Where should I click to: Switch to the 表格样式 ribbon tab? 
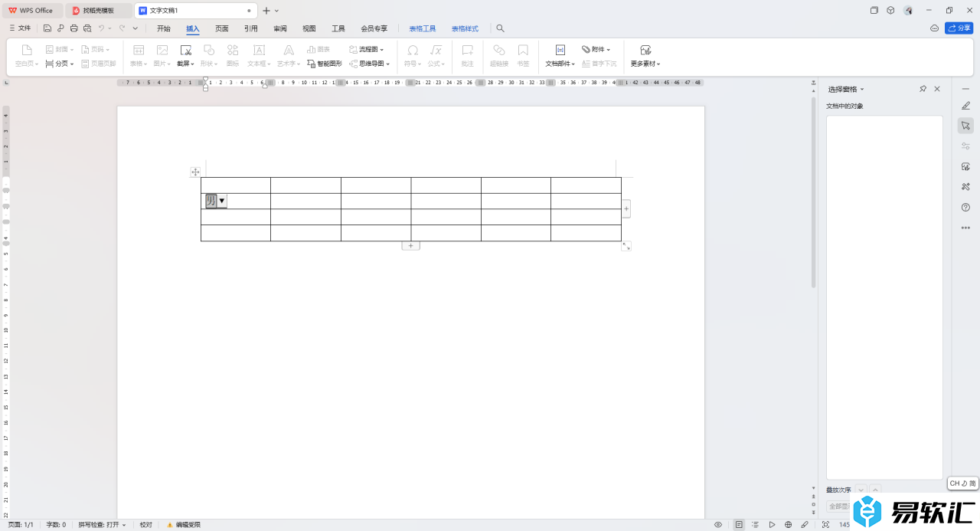coord(465,28)
